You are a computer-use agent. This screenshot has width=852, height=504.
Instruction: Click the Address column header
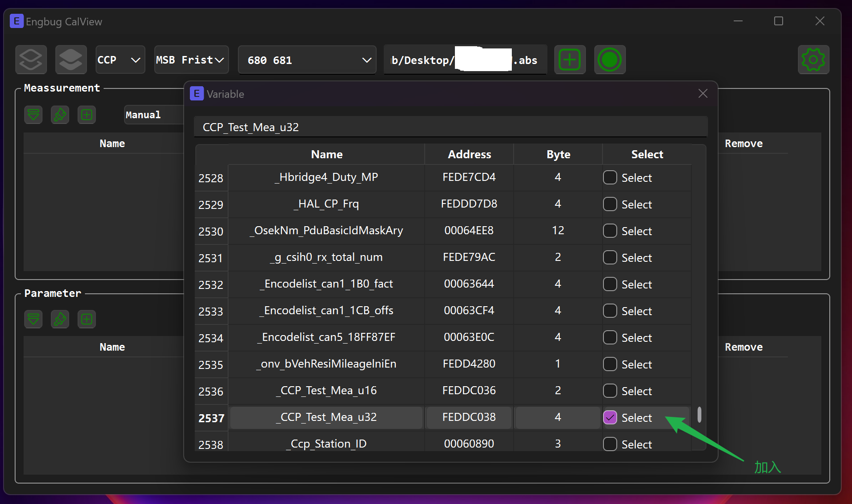[469, 154]
